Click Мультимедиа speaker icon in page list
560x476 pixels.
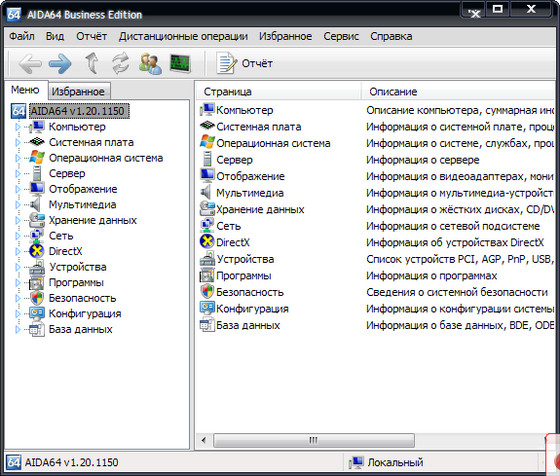click(206, 192)
